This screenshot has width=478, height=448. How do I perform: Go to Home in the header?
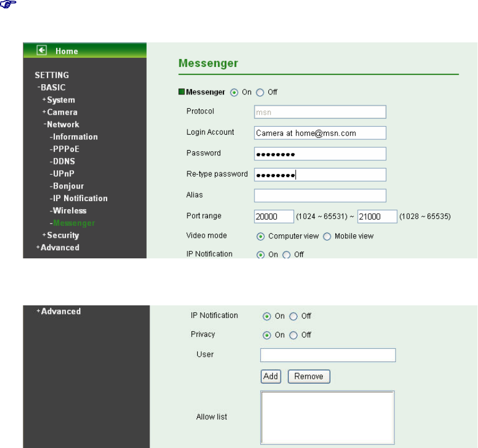tap(66, 51)
